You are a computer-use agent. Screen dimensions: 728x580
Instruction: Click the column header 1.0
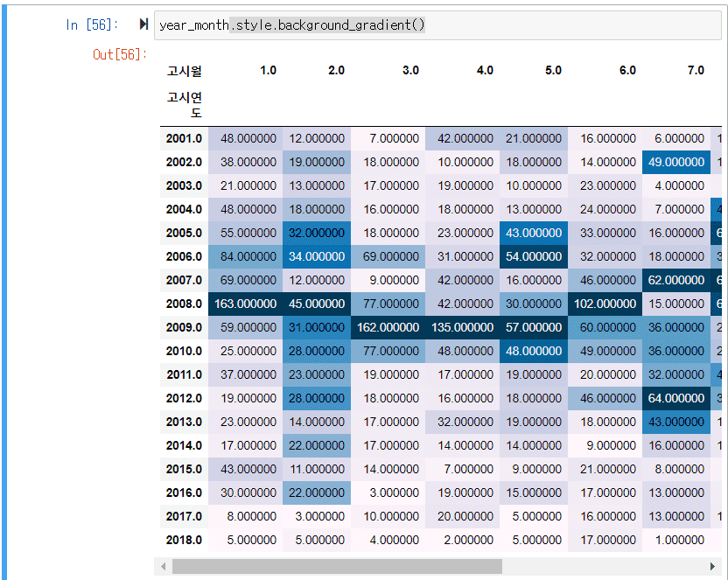(268, 71)
